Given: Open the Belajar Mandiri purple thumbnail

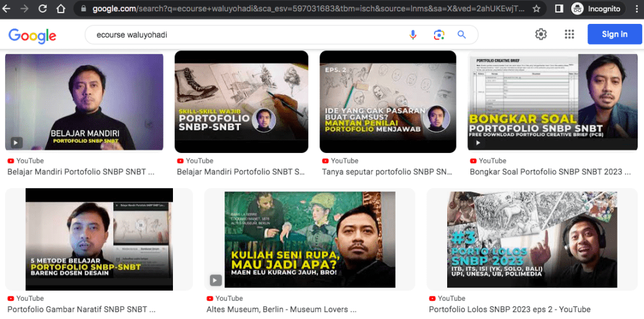Looking at the screenshot, I should 84,102.
